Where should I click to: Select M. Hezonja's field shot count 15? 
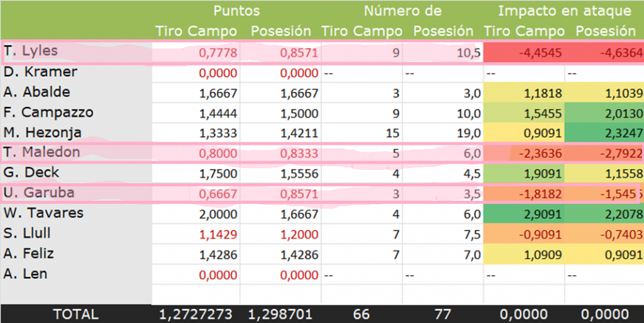point(391,133)
